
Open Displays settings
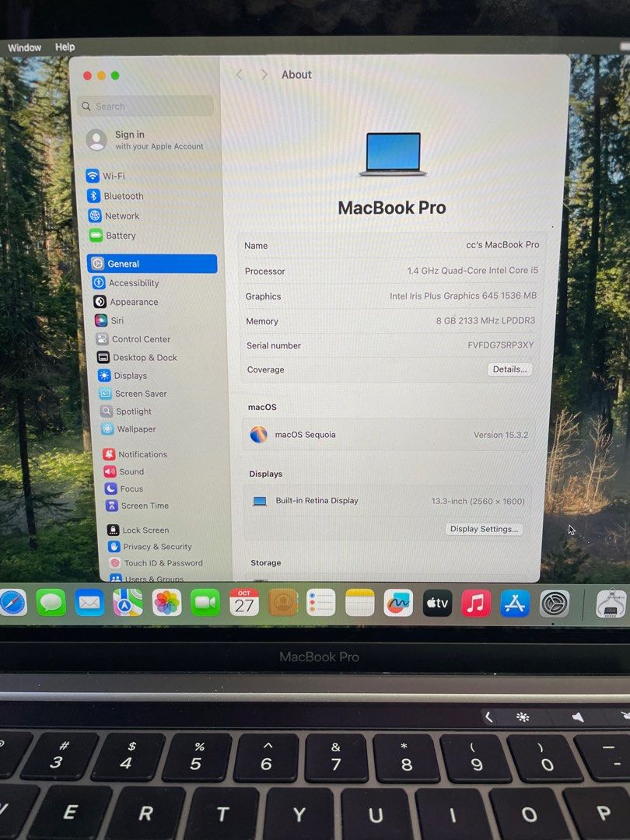pyautogui.click(x=129, y=376)
